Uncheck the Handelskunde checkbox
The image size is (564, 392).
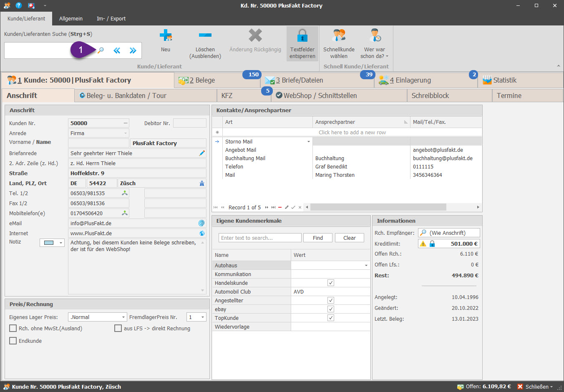click(331, 283)
